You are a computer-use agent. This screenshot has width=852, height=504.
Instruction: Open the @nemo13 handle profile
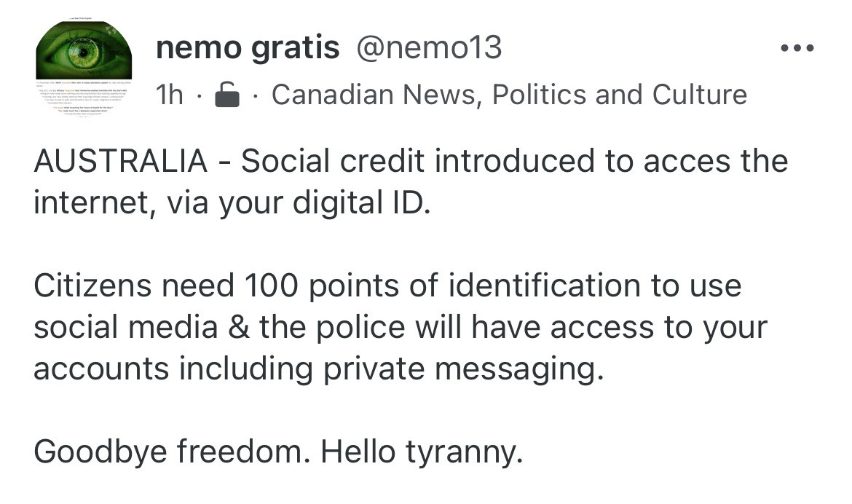click(x=428, y=49)
